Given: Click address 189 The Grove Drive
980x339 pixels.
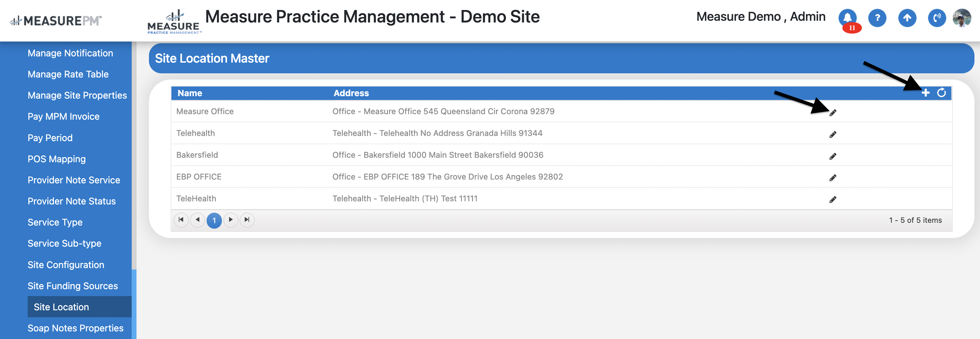Looking at the screenshot, I should pyautogui.click(x=447, y=176).
